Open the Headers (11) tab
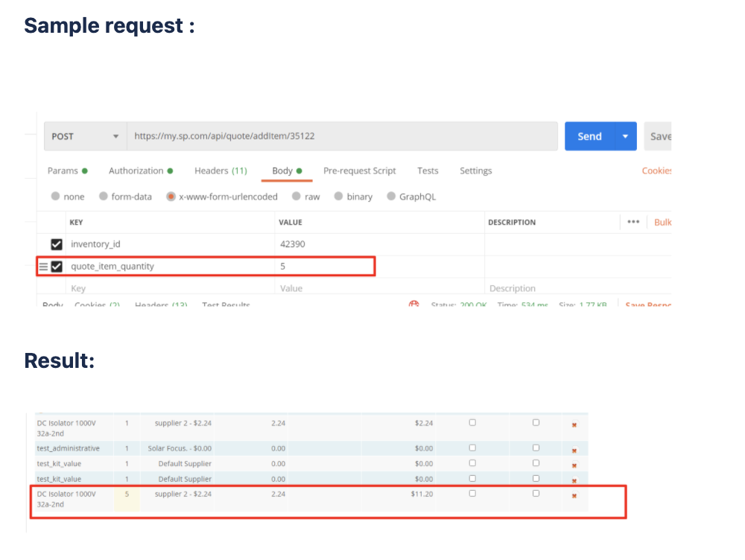This screenshot has height=560, width=745. coord(221,171)
